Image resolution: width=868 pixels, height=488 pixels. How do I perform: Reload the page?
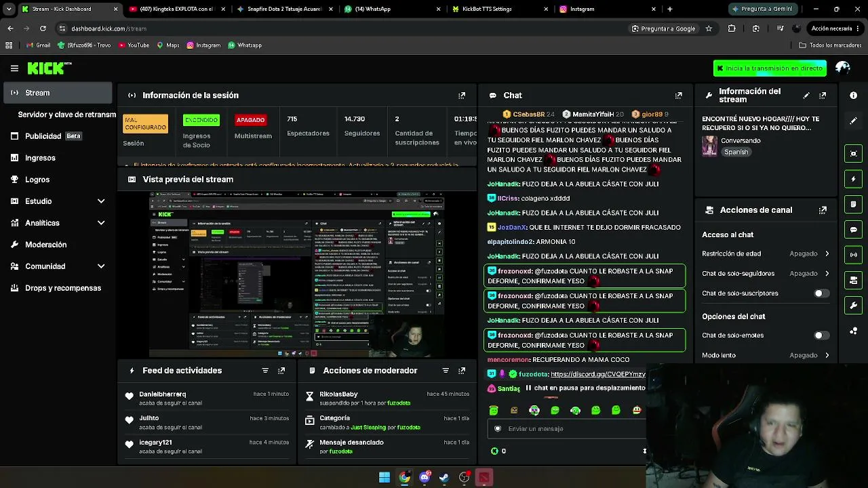pos(43,28)
